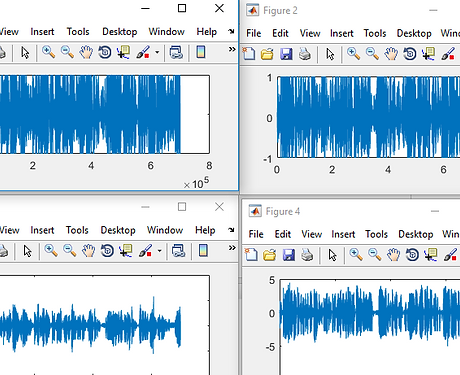Expand toolbar overflow chevron in window left of Figure 2
This screenshot has width=460, height=375.
232,49
